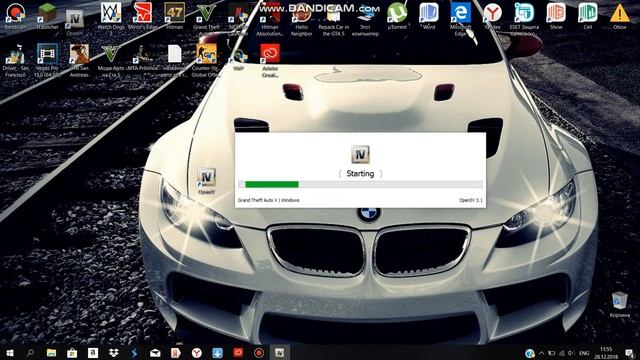Viewport: 640px width, 360px height.
Task: Open the Yandex browser desktop shortcut
Action: pos(492,16)
